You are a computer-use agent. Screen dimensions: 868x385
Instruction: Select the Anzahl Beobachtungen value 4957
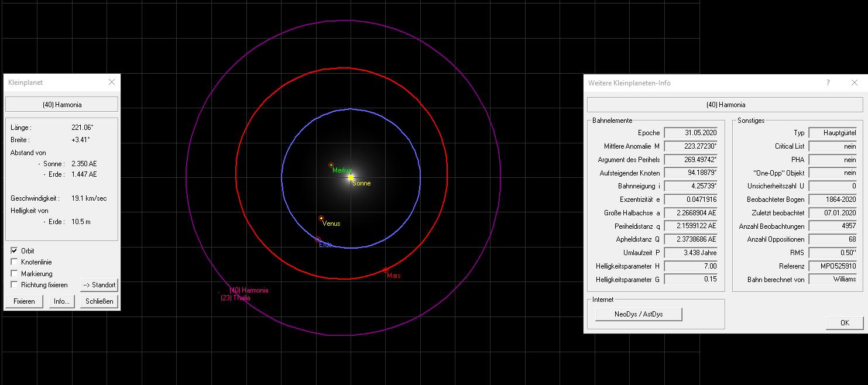[833, 226]
